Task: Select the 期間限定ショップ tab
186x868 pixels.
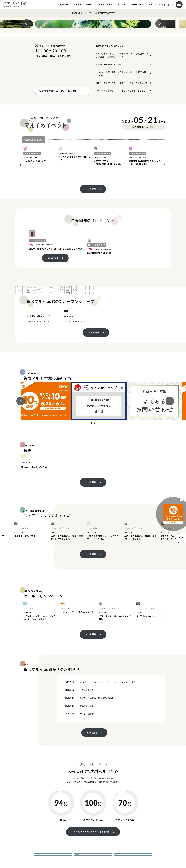Action: click(33, 139)
